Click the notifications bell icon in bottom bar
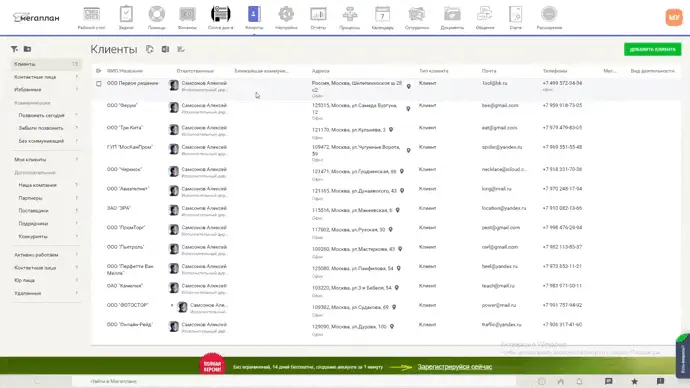The image size is (690, 388). point(579,381)
